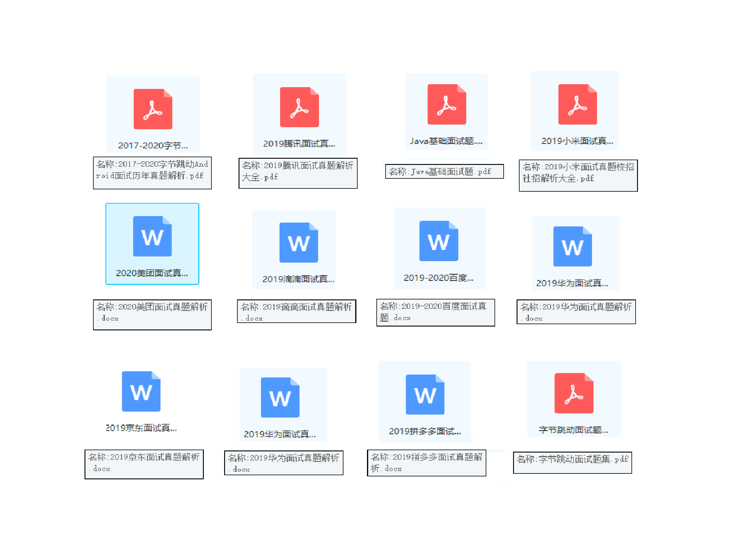Select the 2019滴滴面试真 Word document icon
The width and height of the screenshot is (754, 560).
(298, 242)
